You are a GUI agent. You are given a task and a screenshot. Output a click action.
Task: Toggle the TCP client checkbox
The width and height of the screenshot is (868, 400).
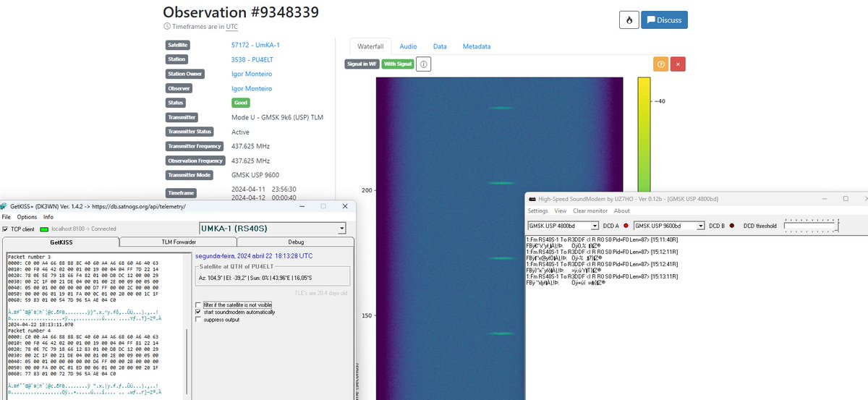7,229
